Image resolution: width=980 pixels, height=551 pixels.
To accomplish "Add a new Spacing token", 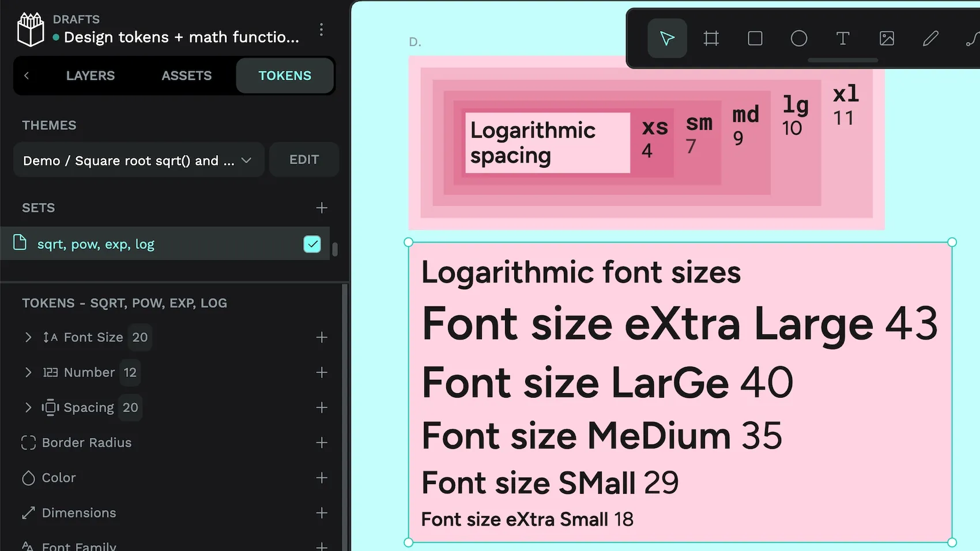I will tap(322, 407).
